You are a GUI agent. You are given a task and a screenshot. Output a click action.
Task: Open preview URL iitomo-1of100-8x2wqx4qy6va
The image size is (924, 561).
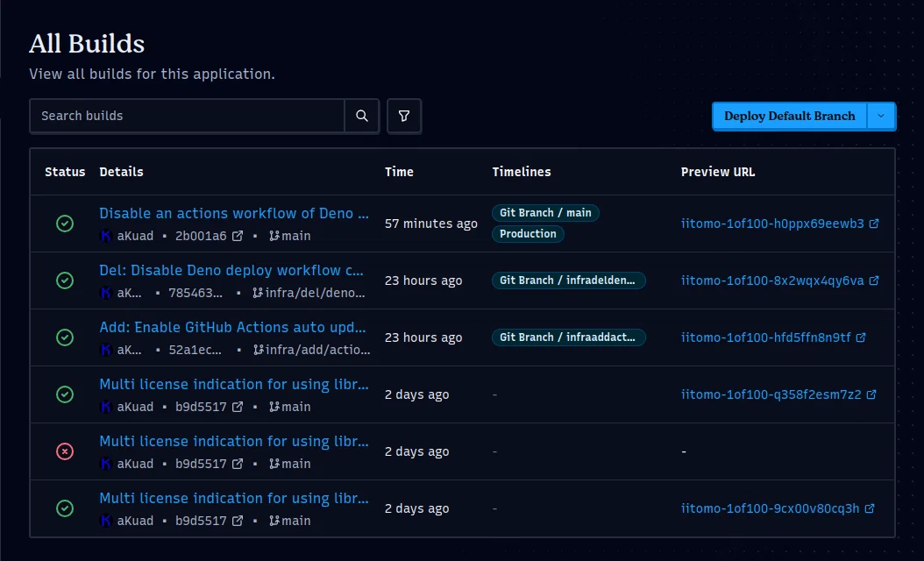click(772, 280)
